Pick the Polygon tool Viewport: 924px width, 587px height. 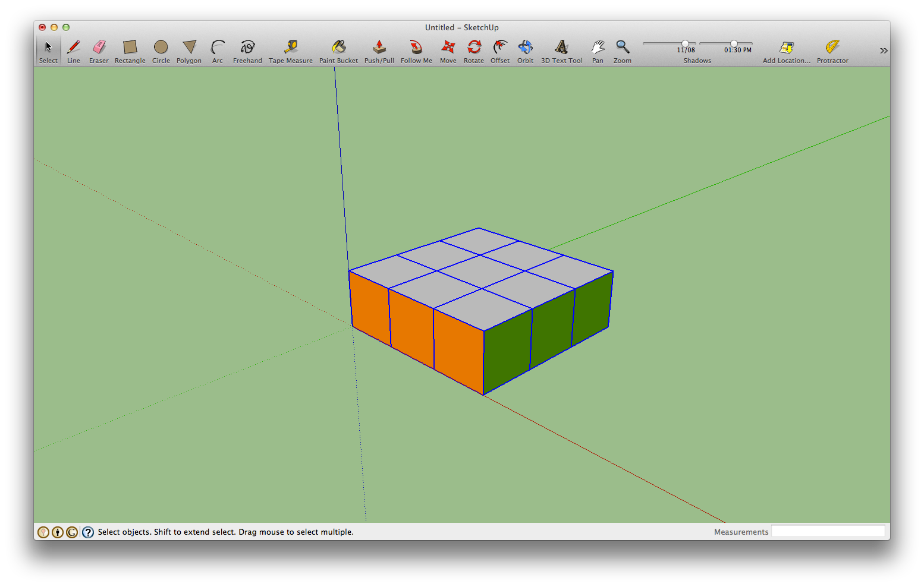click(x=188, y=48)
